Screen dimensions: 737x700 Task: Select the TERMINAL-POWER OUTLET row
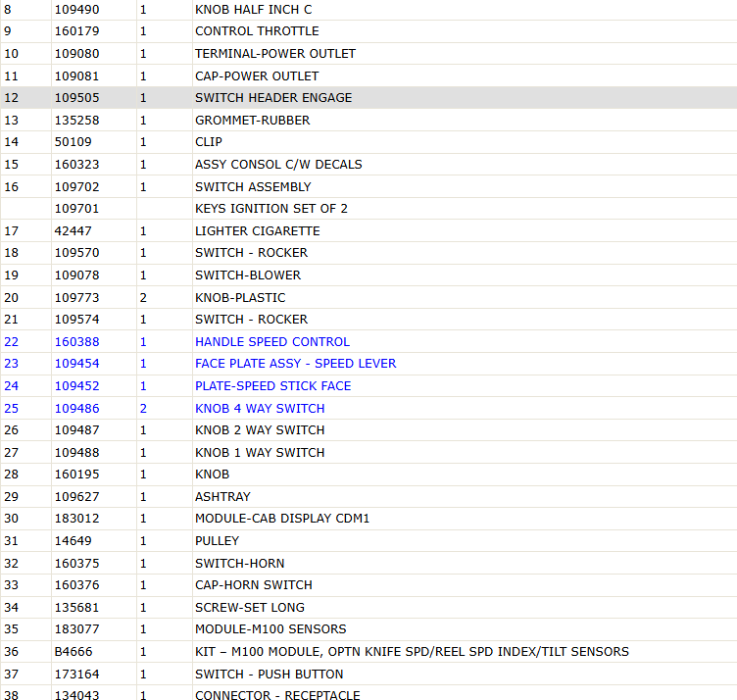click(x=368, y=54)
